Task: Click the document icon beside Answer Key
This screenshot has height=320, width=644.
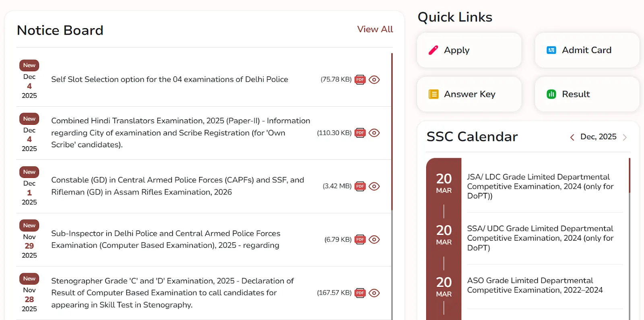Action: click(x=433, y=94)
